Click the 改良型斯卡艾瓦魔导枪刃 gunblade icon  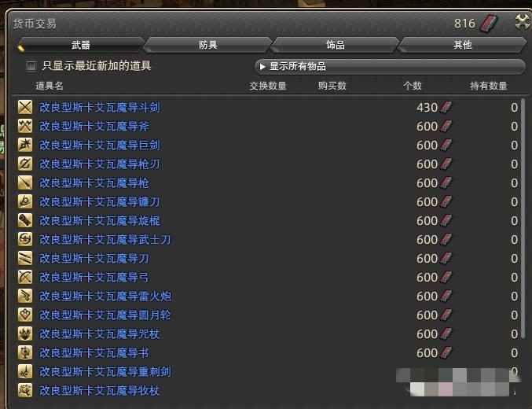25,164
